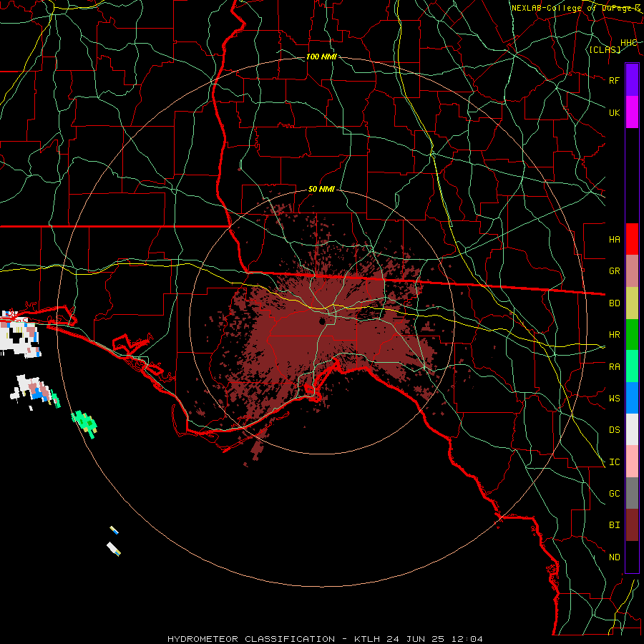Click the IC legend label

(x=615, y=462)
